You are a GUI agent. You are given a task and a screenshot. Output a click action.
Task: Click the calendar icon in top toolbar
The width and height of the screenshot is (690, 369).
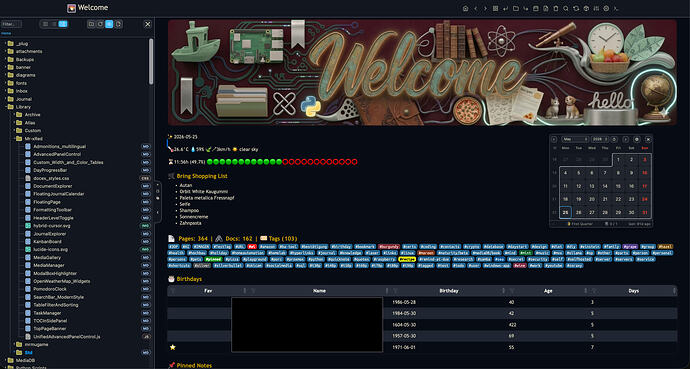tap(536, 8)
